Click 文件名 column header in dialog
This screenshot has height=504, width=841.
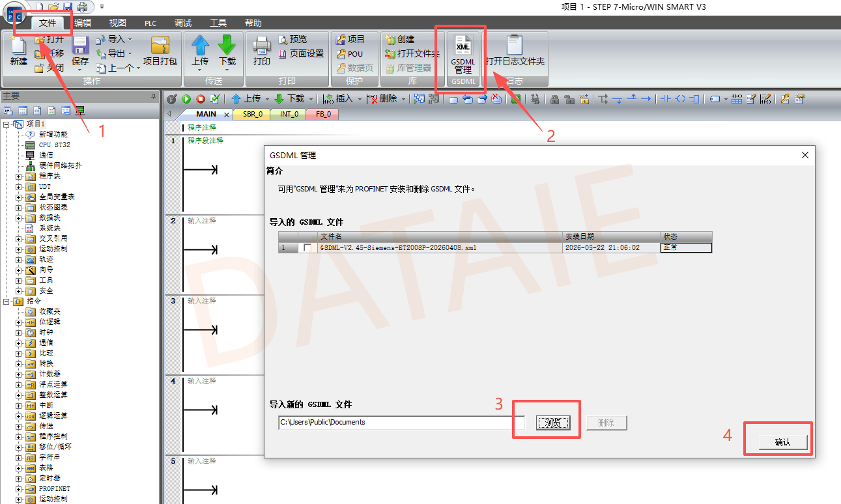click(x=440, y=236)
